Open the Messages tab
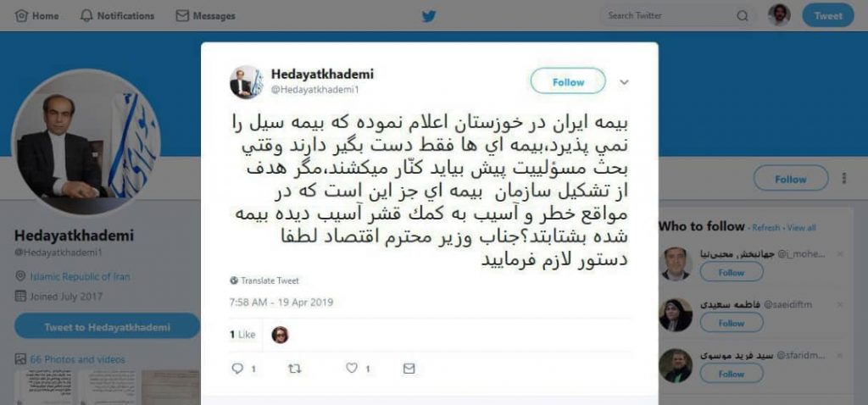The width and height of the screenshot is (868, 405). click(x=205, y=15)
